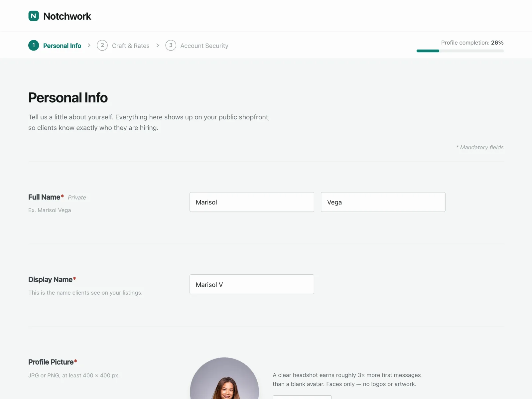
Task: Click the Profile completion: 26% text
Action: coord(472,43)
